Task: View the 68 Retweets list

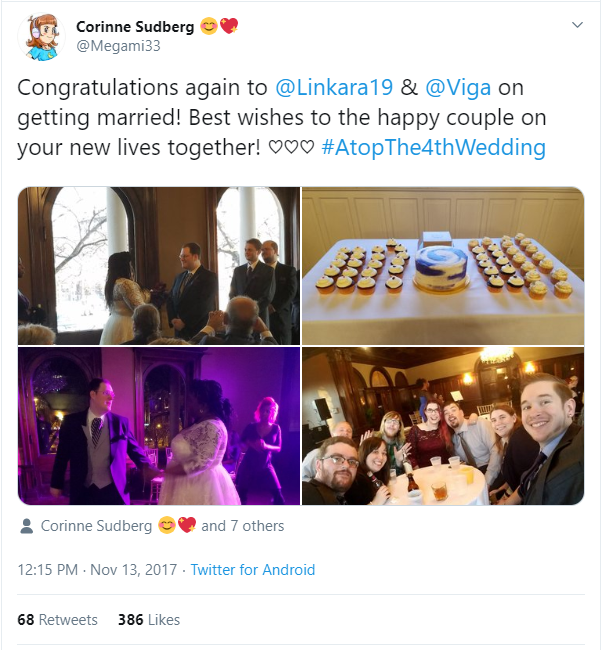Action: (57, 620)
